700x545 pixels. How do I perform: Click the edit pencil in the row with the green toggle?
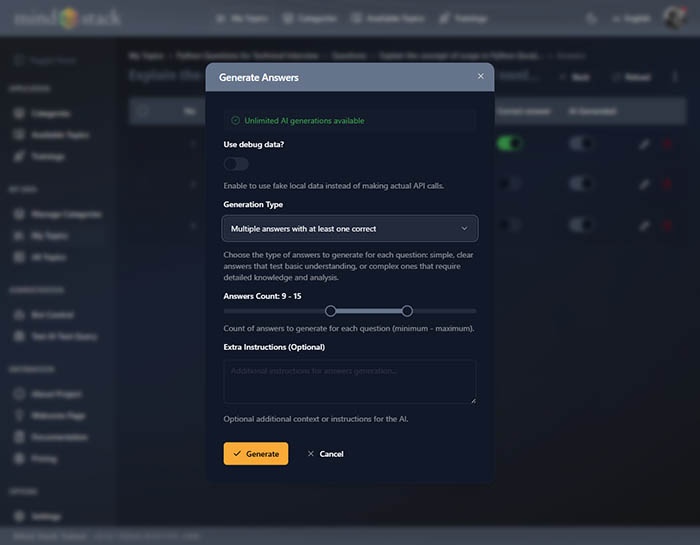pyautogui.click(x=644, y=144)
